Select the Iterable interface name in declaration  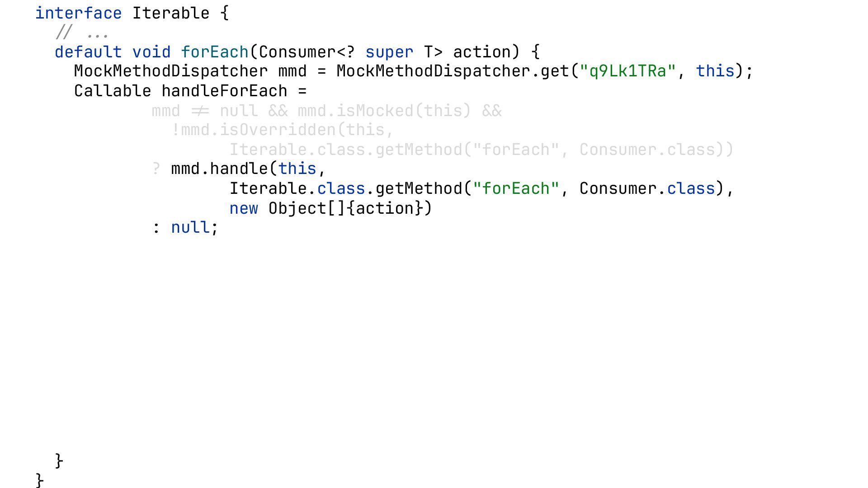pyautogui.click(x=171, y=13)
